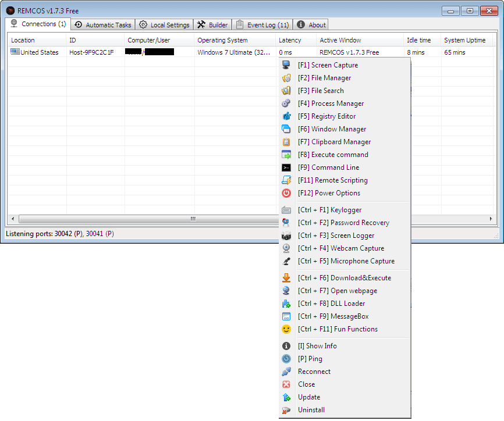Switch to the Builder tab
The height and width of the screenshot is (421, 504).
click(x=212, y=25)
